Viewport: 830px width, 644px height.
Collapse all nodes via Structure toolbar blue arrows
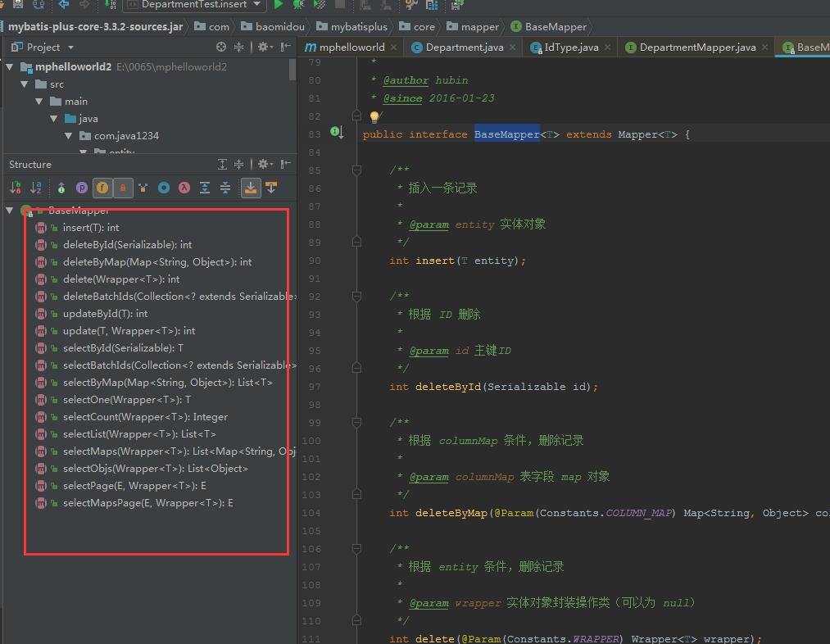pos(225,188)
